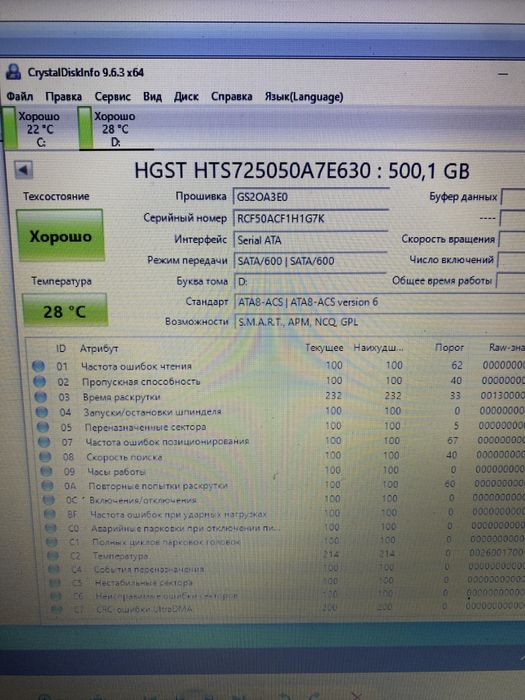Image resolution: width=525 pixels, height=700 pixels.
Task: Click status icon for attribute BF
Action: click(50, 514)
